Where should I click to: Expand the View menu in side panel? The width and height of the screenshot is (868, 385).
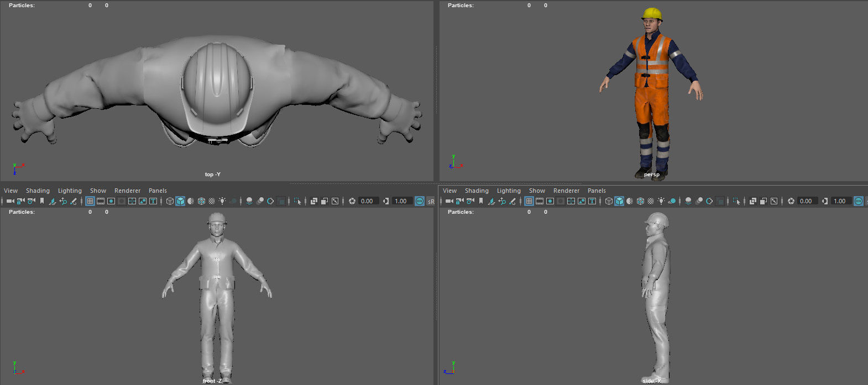pos(450,191)
